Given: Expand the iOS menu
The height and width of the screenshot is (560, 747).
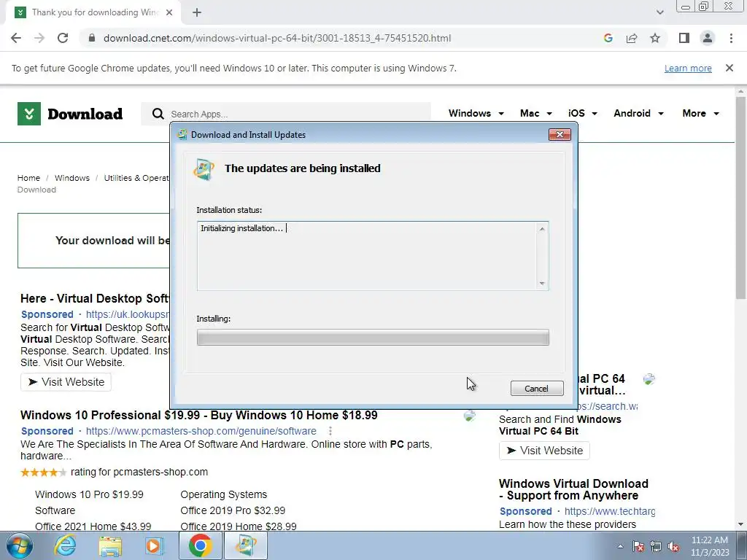Looking at the screenshot, I should (x=582, y=113).
